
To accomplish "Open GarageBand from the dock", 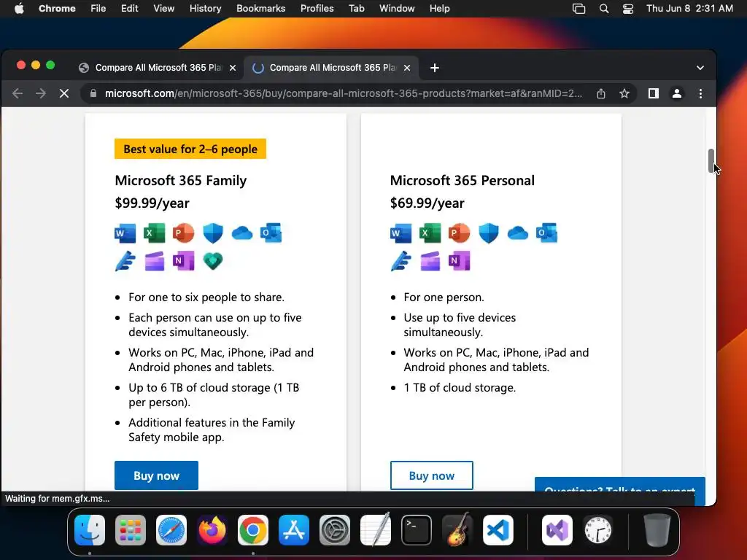I will (457, 530).
